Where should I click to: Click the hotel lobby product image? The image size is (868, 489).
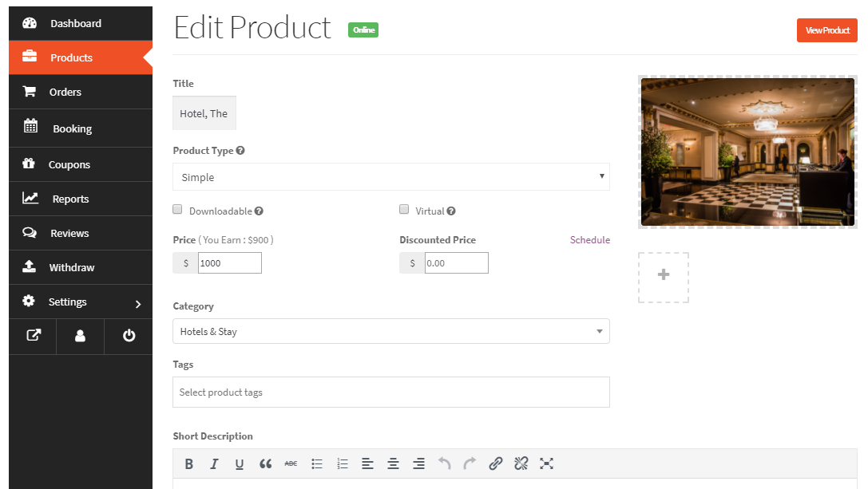coord(747,152)
